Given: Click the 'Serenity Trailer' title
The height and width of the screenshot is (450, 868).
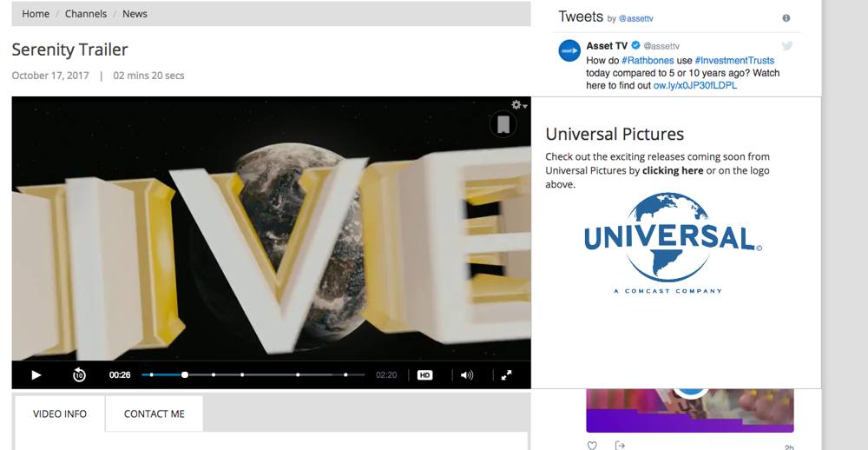Looking at the screenshot, I should 69,50.
